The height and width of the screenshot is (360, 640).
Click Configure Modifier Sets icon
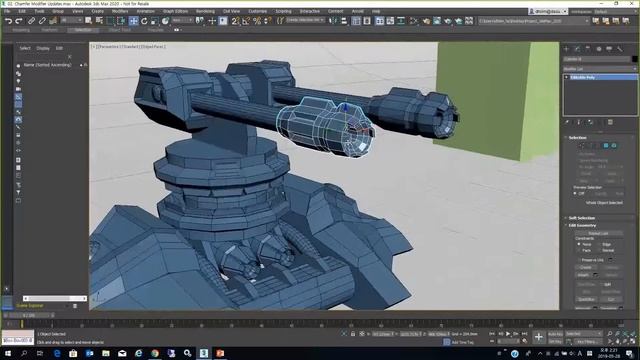click(610, 122)
